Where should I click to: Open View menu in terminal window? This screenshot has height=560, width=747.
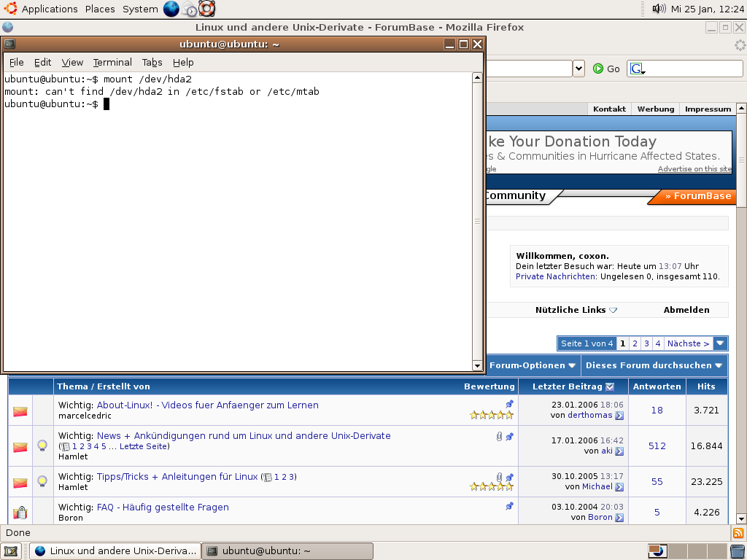click(x=72, y=63)
